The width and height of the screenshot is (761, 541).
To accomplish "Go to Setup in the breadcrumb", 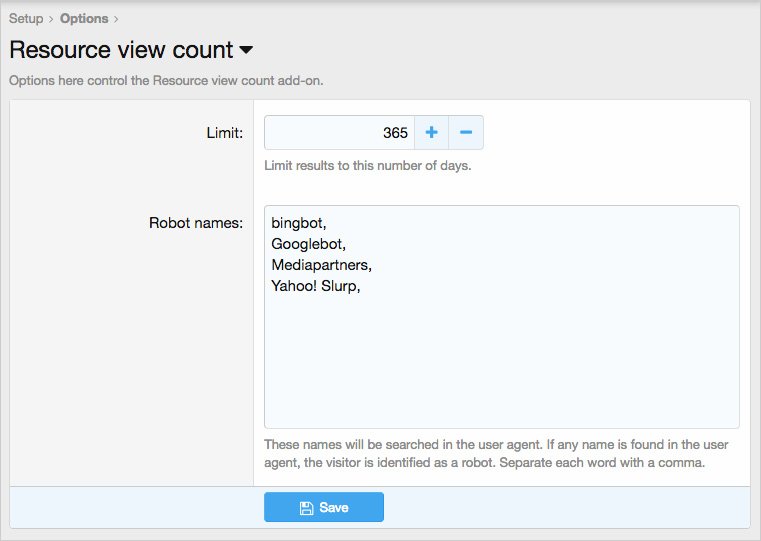I will 26,19.
